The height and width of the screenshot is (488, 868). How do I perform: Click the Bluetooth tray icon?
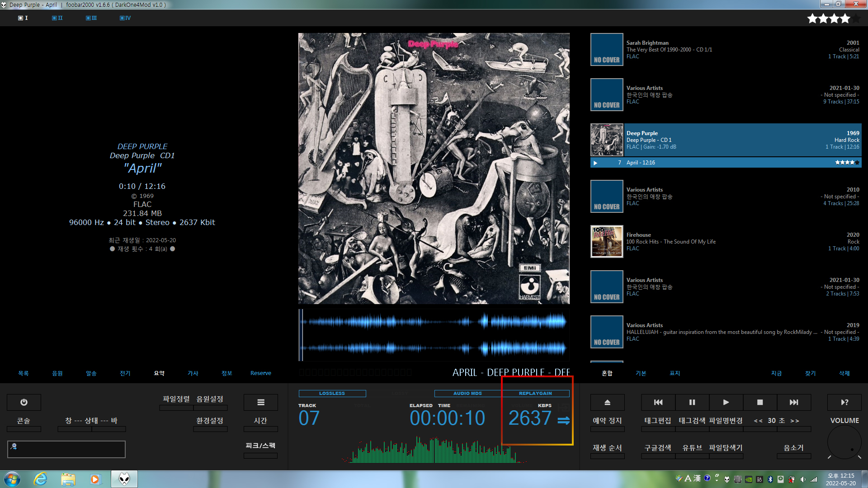point(770,479)
